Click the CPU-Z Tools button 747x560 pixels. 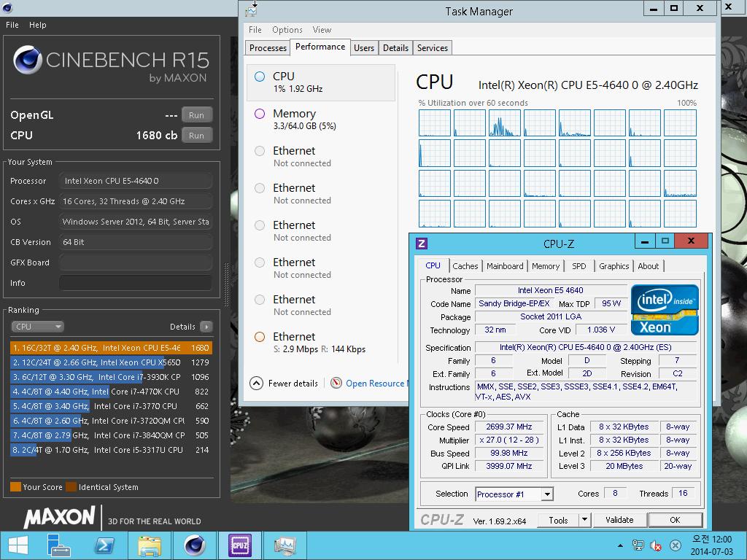point(558,520)
